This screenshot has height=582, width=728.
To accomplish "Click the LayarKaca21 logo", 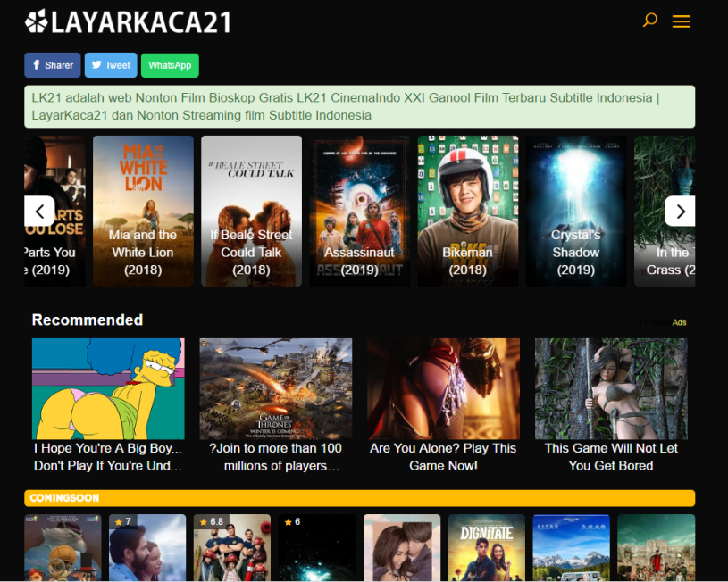I will pyautogui.click(x=128, y=21).
